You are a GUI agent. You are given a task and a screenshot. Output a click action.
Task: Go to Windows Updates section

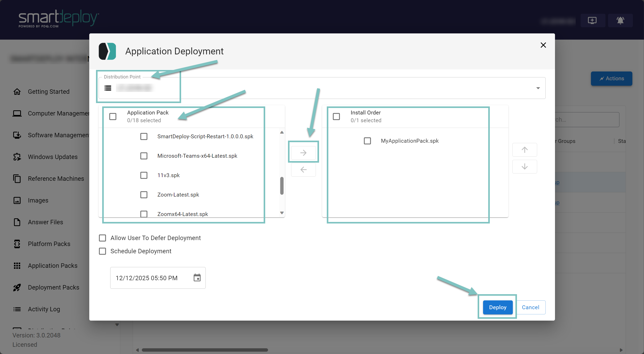coord(53,157)
